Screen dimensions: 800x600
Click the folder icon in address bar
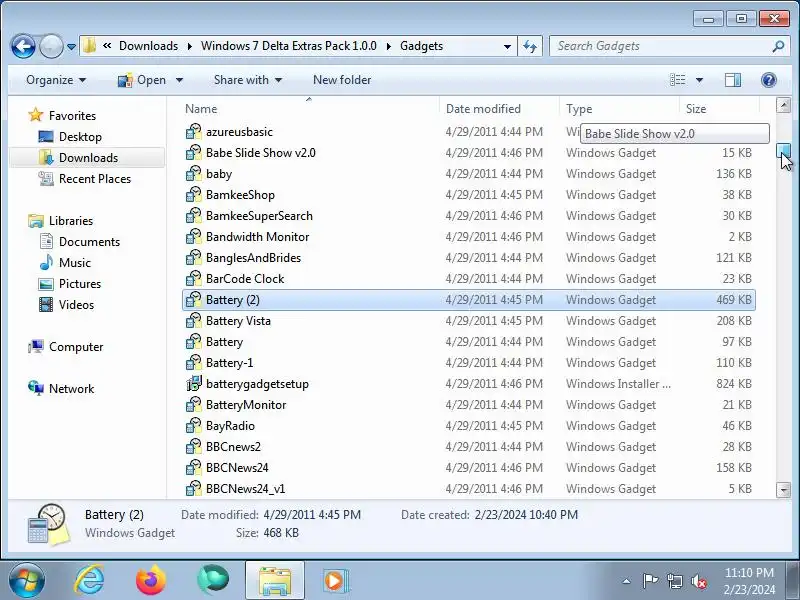click(89, 46)
